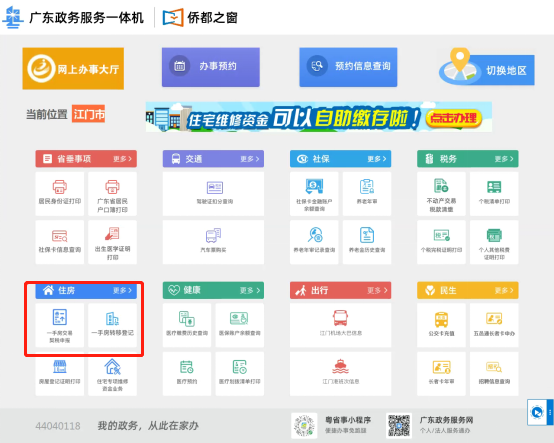Expand 更多 in 住房 section
554x443 pixels.
(x=123, y=290)
